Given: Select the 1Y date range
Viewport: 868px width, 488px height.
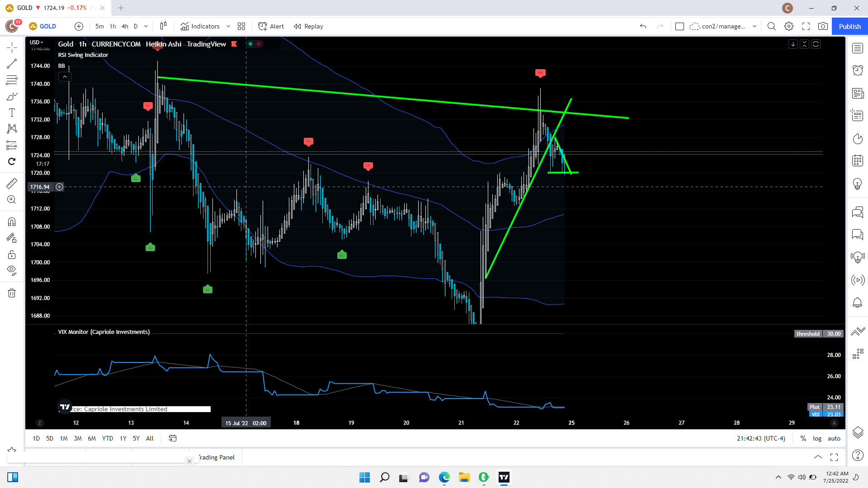Looking at the screenshot, I should point(123,438).
